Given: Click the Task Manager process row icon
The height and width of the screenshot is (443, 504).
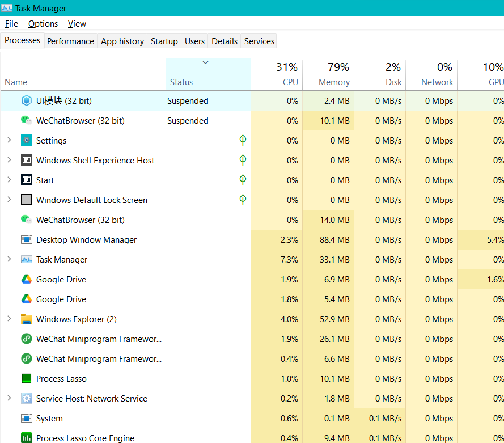Looking at the screenshot, I should coord(26,259).
